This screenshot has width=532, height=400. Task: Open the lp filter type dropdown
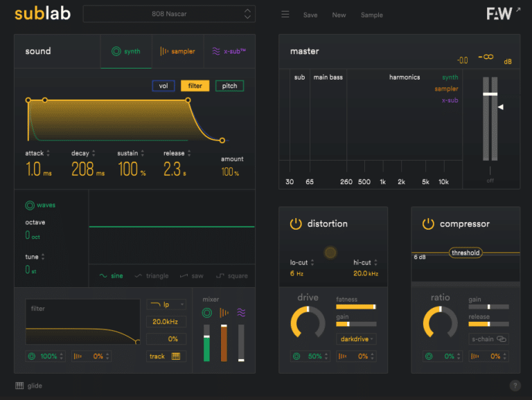point(166,304)
